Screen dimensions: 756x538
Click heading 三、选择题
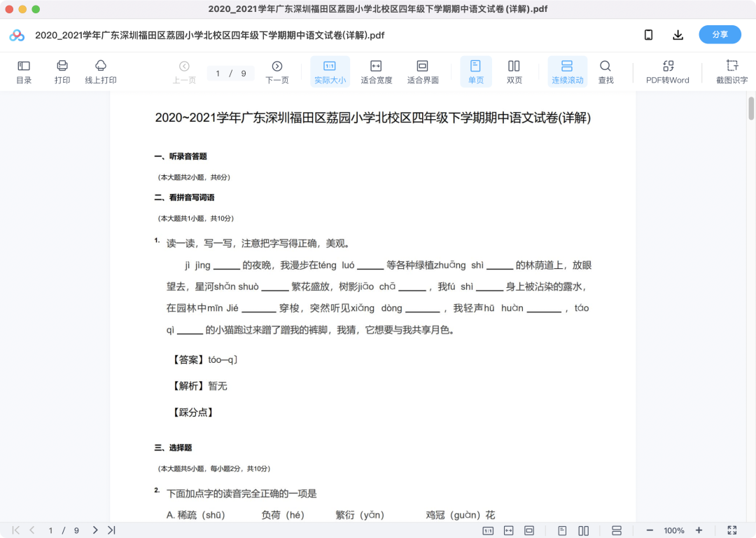coord(173,448)
